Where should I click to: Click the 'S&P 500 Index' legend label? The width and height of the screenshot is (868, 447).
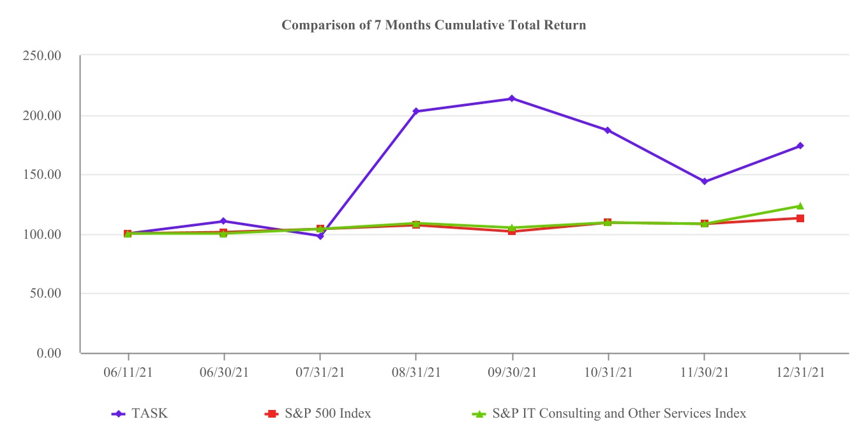[x=330, y=414]
